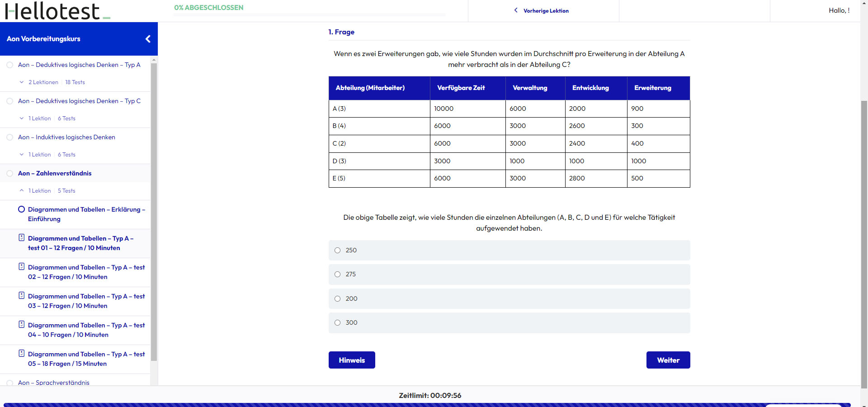Click the test 03 document icon

click(21, 296)
